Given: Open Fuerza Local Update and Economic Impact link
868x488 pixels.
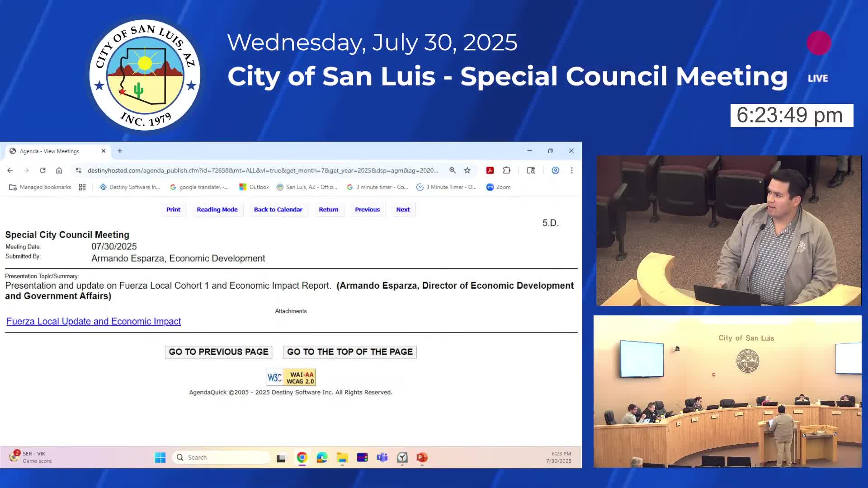Looking at the screenshot, I should (x=94, y=321).
